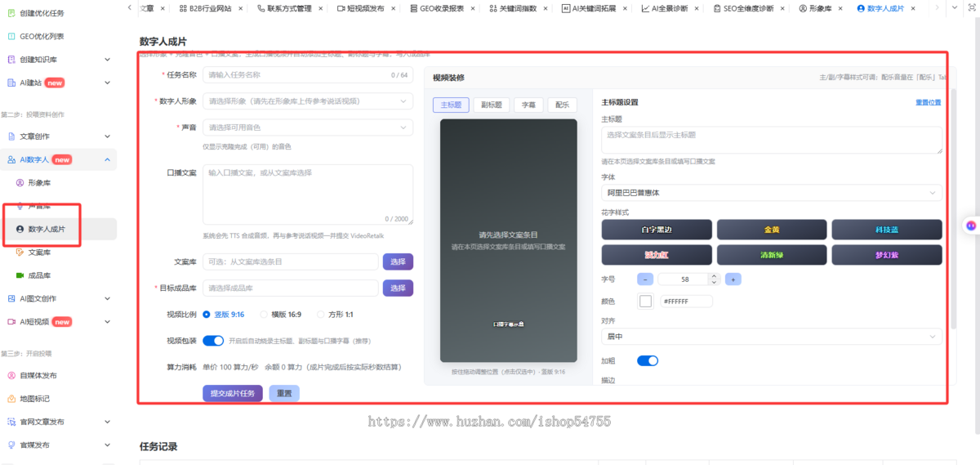
Task: Click the 创建优化任务 sidebar icon
Action: coord(11,13)
